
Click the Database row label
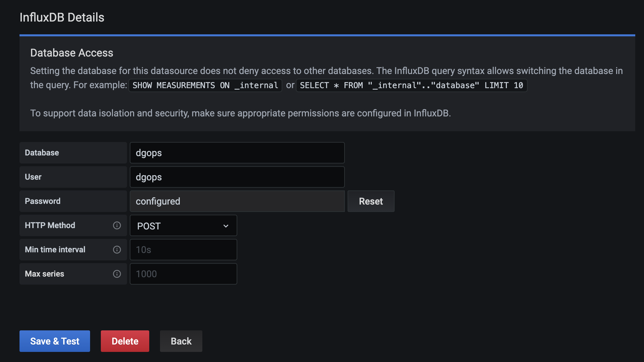point(42,152)
